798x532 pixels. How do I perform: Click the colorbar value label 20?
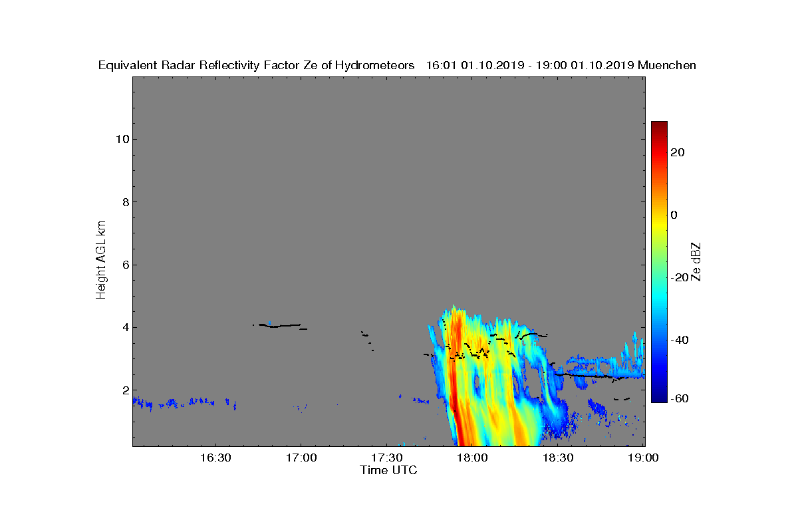click(678, 152)
